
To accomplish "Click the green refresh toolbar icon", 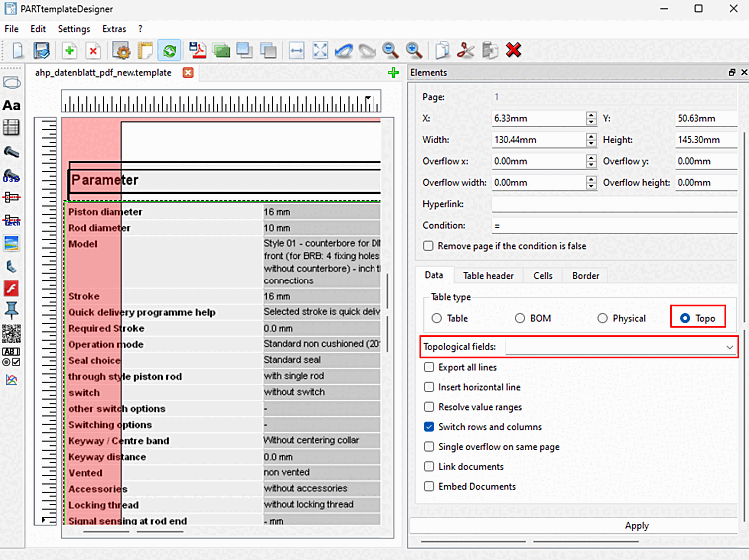I will 169,50.
